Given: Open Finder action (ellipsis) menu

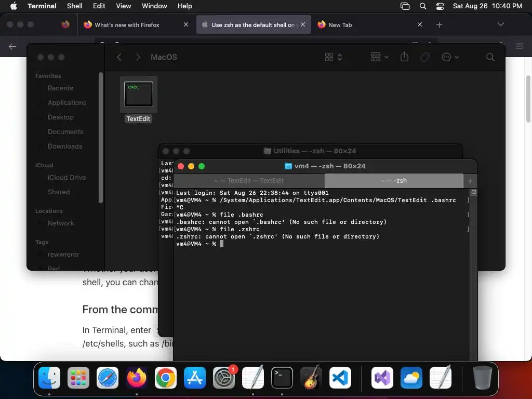Looking at the screenshot, I should (x=450, y=57).
